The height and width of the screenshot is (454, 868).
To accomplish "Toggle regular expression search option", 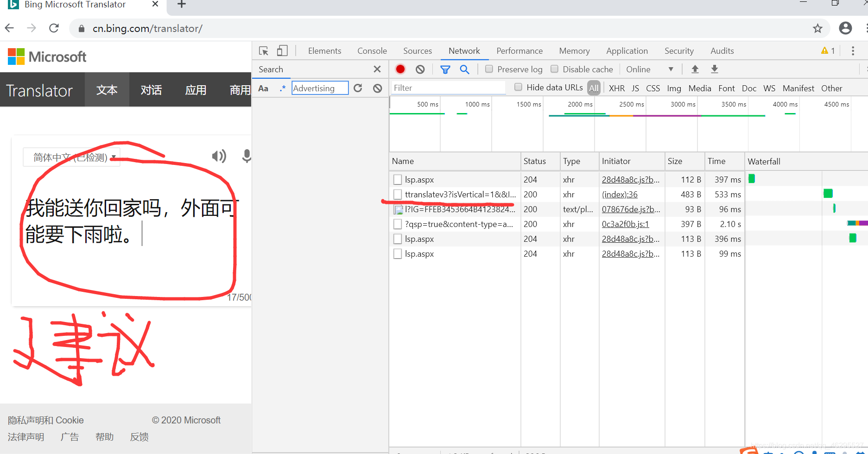I will pyautogui.click(x=283, y=88).
